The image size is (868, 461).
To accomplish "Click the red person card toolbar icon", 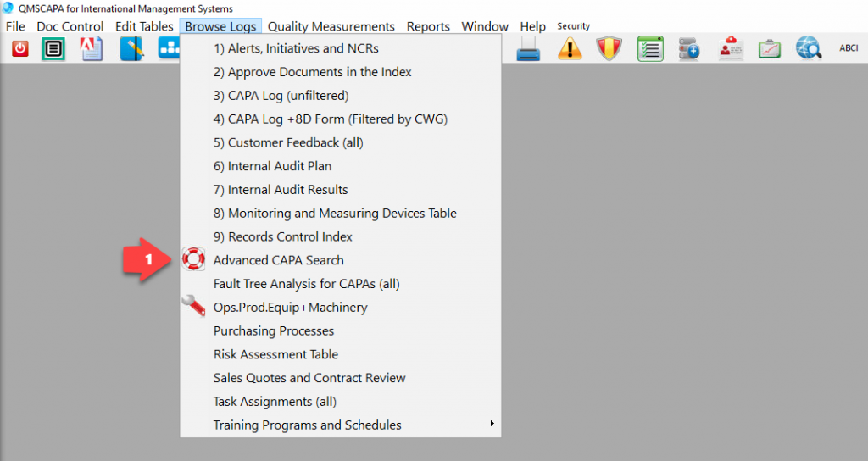I will [732, 48].
